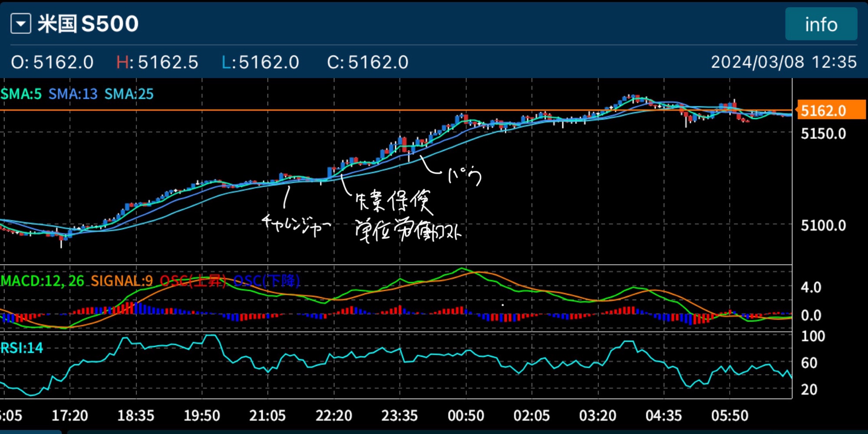Select the 00:50 time axis marker
The height and width of the screenshot is (434, 868).
(466, 416)
